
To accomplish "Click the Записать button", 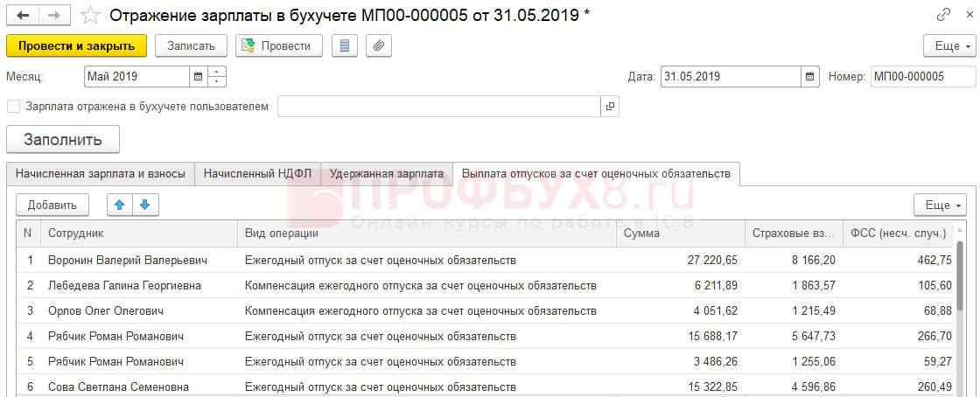I will pyautogui.click(x=191, y=45).
